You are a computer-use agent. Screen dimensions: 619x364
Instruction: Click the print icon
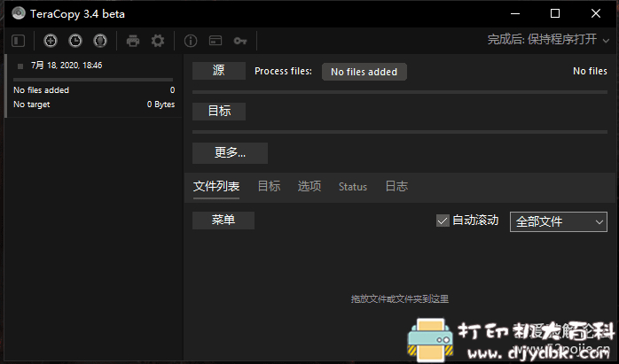133,41
